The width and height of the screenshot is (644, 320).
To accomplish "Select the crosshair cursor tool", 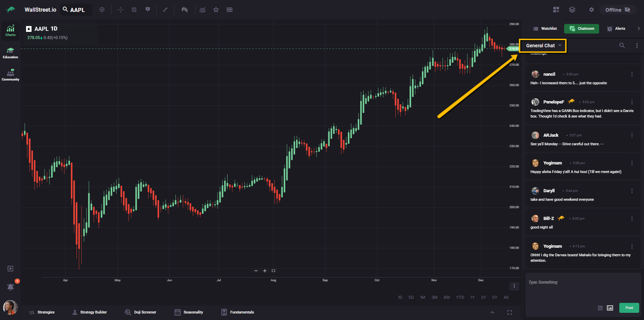I will [x=121, y=10].
